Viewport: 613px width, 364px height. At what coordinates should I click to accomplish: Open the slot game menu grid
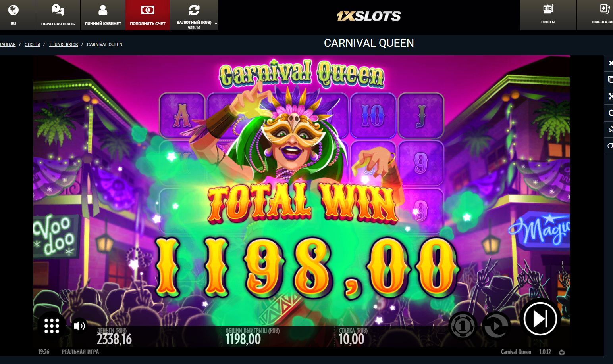(52, 326)
